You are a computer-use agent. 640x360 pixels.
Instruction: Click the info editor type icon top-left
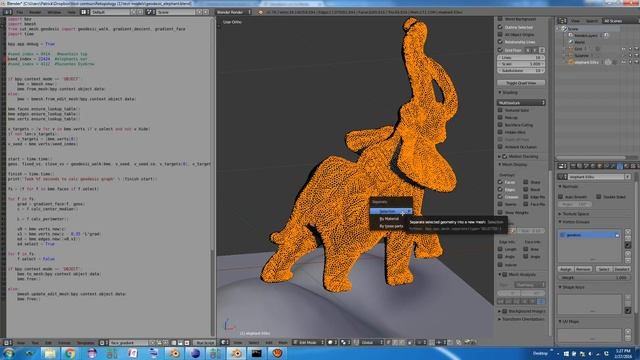(7, 12)
